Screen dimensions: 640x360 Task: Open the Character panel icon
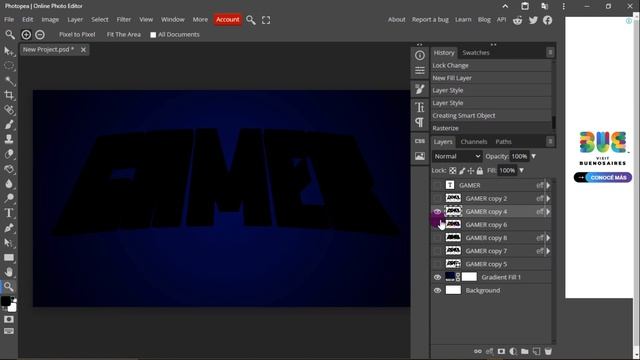(x=420, y=107)
